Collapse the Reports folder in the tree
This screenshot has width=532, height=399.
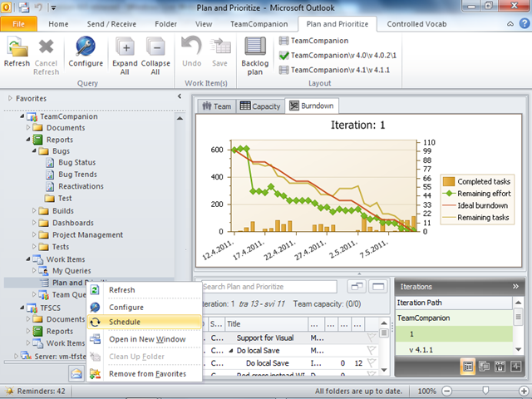(x=27, y=140)
